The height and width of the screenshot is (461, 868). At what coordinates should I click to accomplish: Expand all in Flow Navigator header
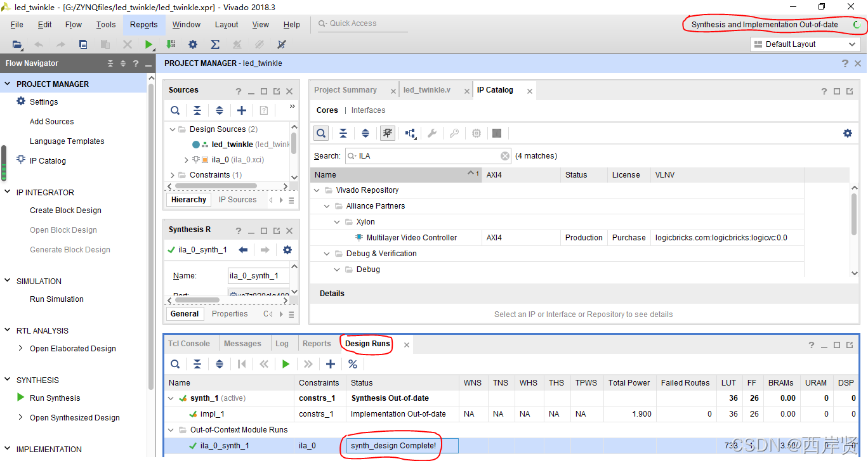pyautogui.click(x=123, y=63)
